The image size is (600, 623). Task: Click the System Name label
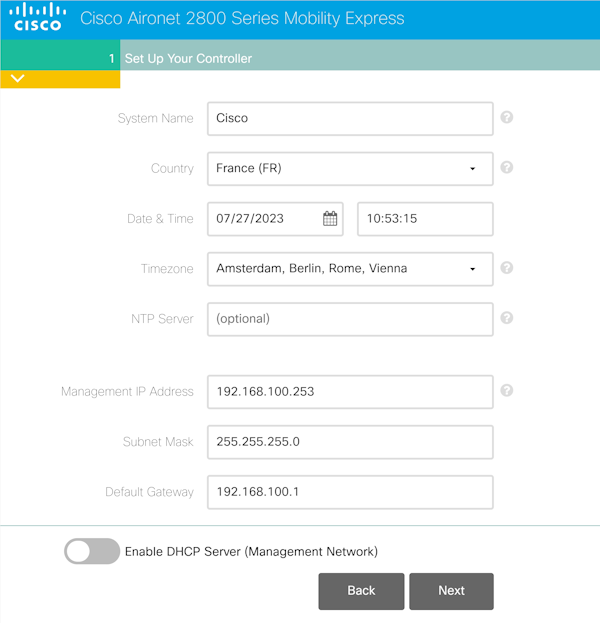click(x=155, y=118)
